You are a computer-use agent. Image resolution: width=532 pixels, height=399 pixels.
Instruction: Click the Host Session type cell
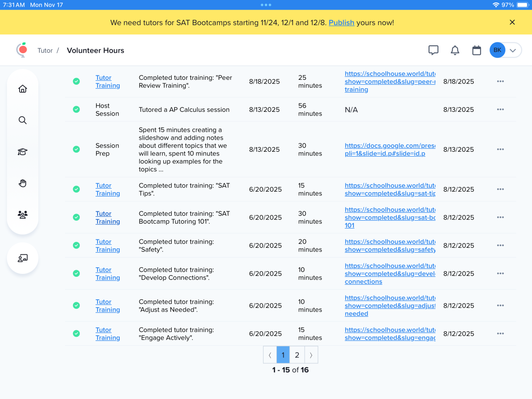click(107, 110)
